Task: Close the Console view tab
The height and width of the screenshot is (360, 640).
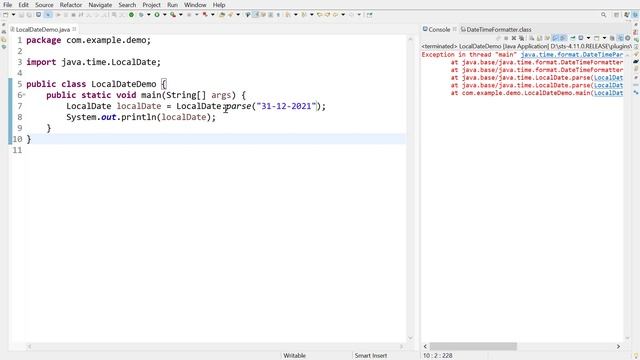Action: 455,29
